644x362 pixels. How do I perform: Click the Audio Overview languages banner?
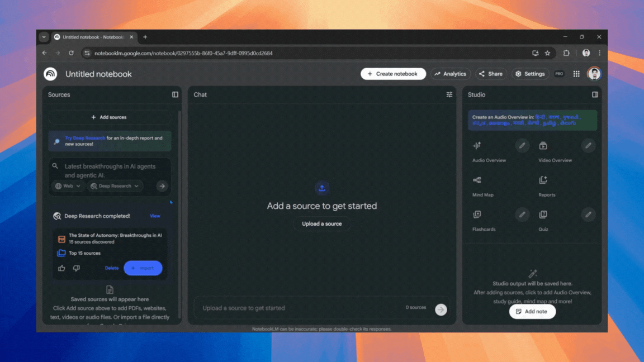click(x=532, y=120)
